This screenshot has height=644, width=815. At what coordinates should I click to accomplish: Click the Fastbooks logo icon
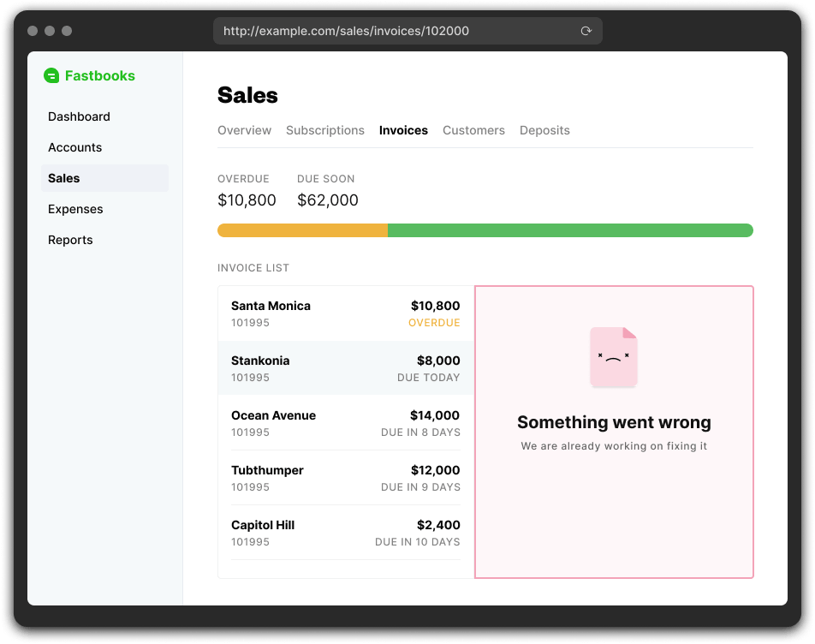click(51, 75)
